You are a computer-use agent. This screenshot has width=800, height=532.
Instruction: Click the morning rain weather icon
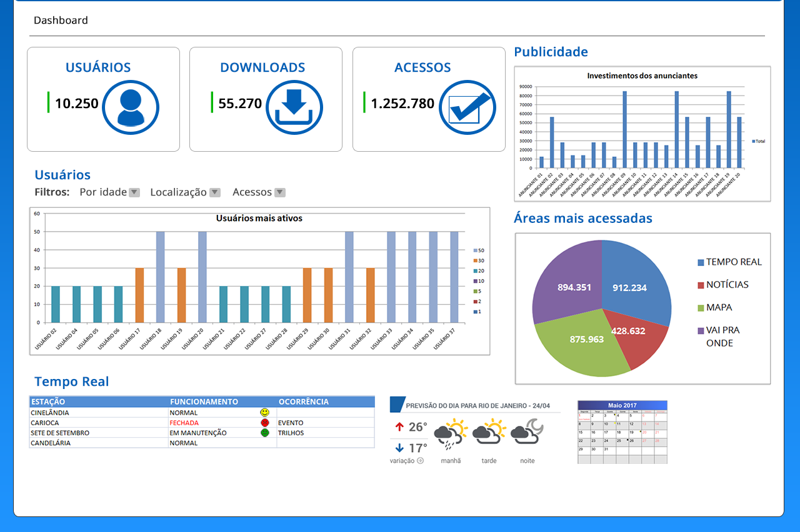[451, 435]
